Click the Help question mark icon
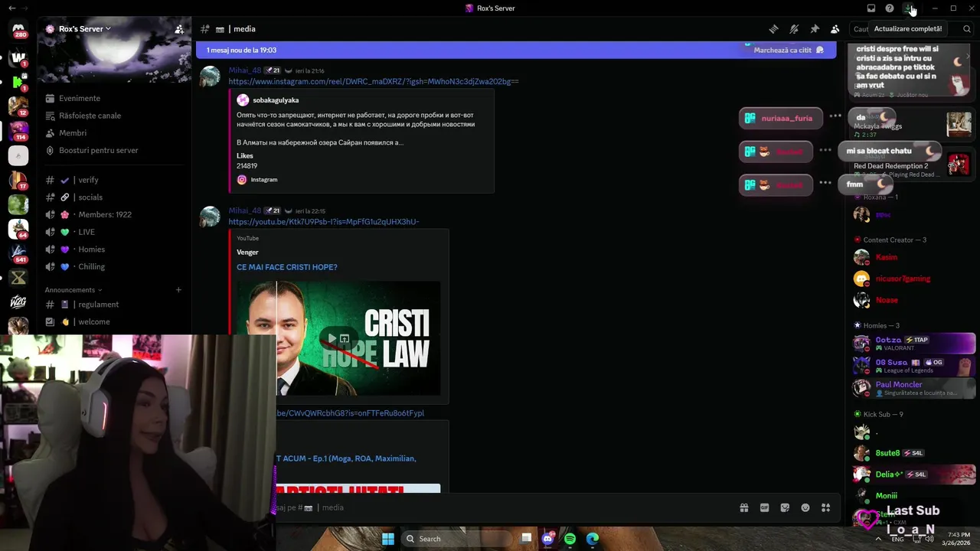The height and width of the screenshot is (551, 980). [890, 8]
